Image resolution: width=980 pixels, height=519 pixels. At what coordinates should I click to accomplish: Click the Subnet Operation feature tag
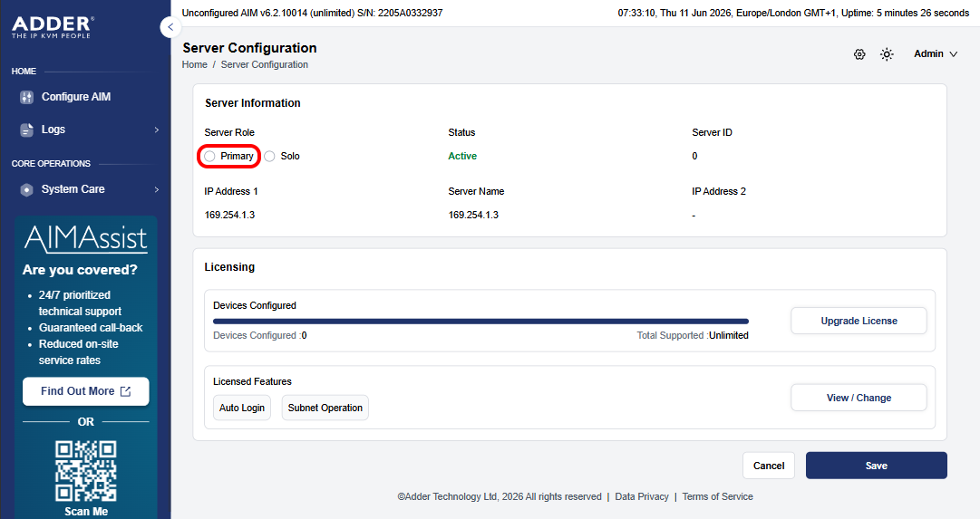coord(325,408)
